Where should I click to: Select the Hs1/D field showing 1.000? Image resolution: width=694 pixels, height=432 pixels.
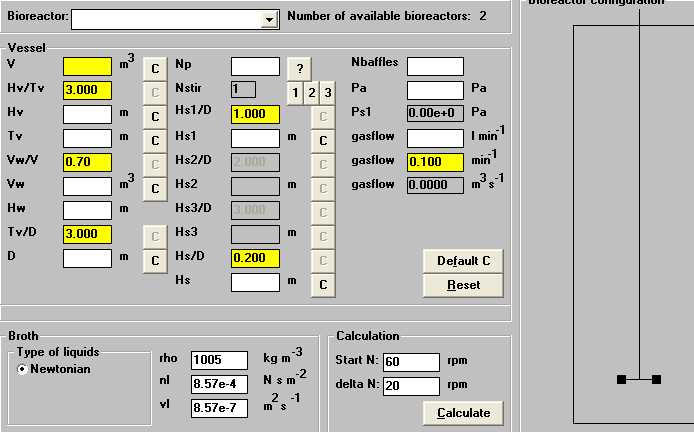255,114
